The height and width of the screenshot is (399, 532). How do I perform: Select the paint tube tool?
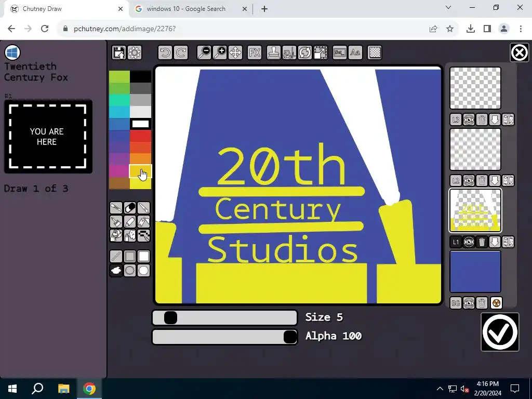pyautogui.click(x=143, y=221)
